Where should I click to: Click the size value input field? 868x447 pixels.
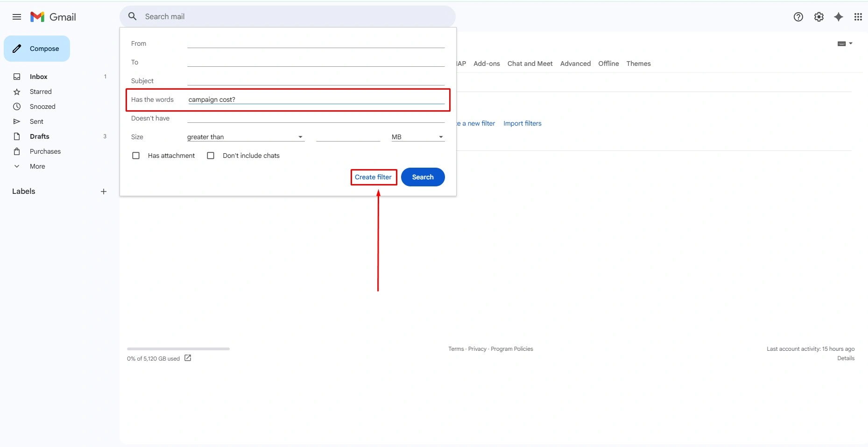348,137
